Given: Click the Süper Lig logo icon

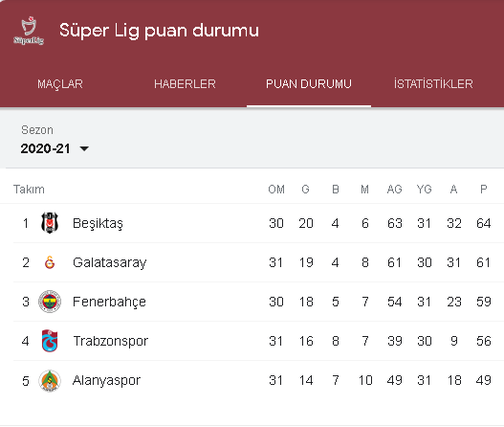Looking at the screenshot, I should [29, 31].
